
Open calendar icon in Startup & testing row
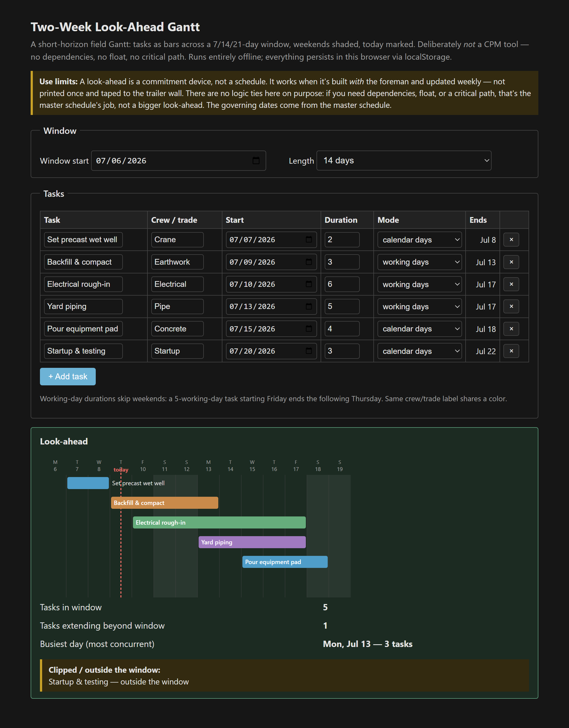[309, 351]
